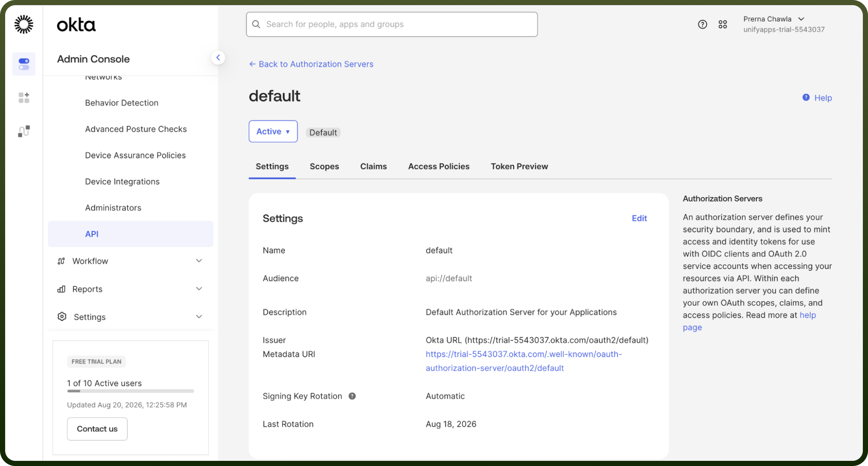
Task: Click the Contact us button
Action: click(97, 429)
